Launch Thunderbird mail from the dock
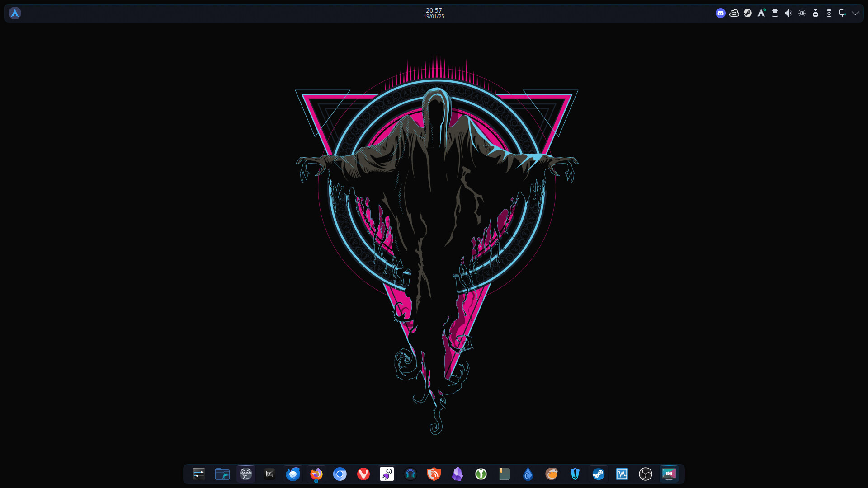 [293, 474]
